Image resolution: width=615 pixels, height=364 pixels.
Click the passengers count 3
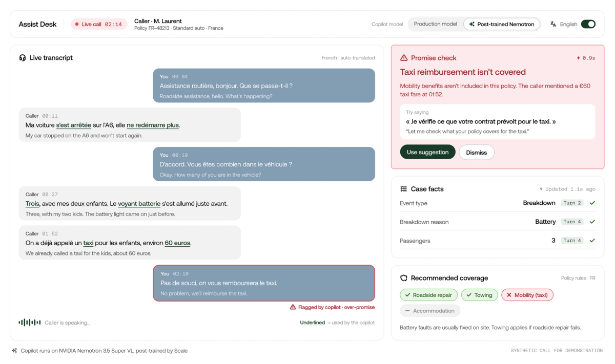pos(553,241)
